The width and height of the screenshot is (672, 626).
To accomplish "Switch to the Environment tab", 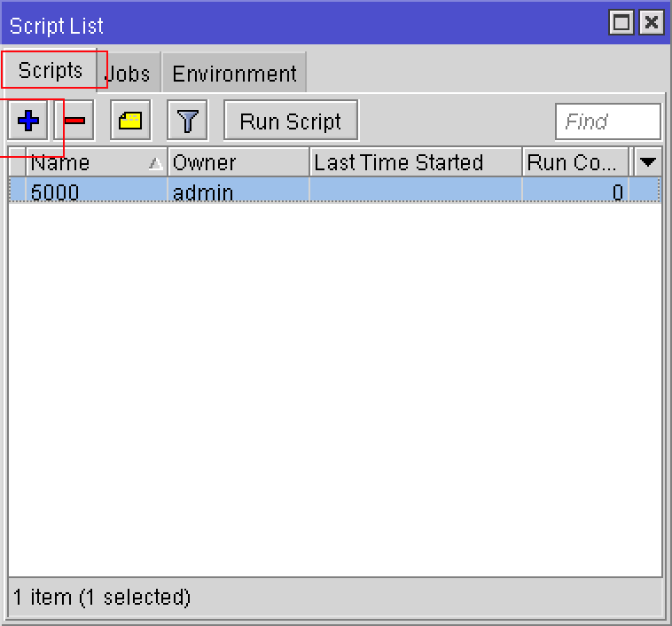I will pyautogui.click(x=234, y=74).
